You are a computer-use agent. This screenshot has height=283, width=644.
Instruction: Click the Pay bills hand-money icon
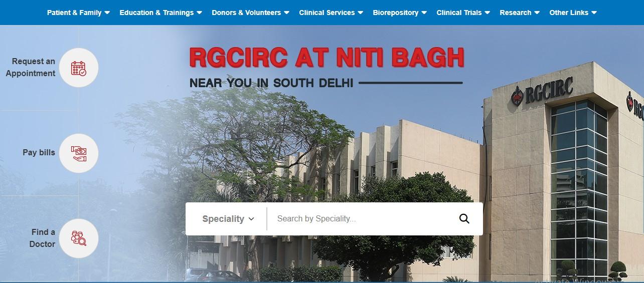click(79, 153)
